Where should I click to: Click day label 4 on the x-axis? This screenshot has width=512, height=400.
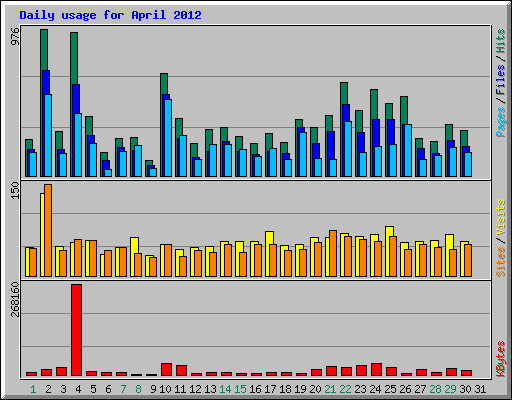tap(78, 389)
